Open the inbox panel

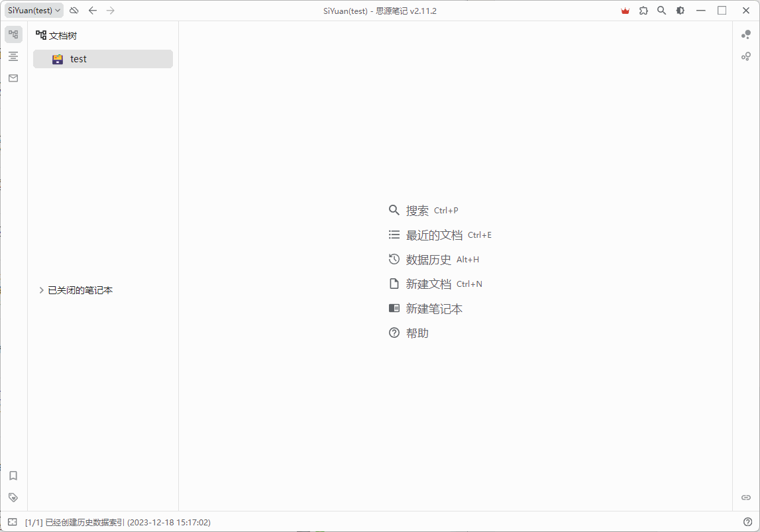coord(13,78)
